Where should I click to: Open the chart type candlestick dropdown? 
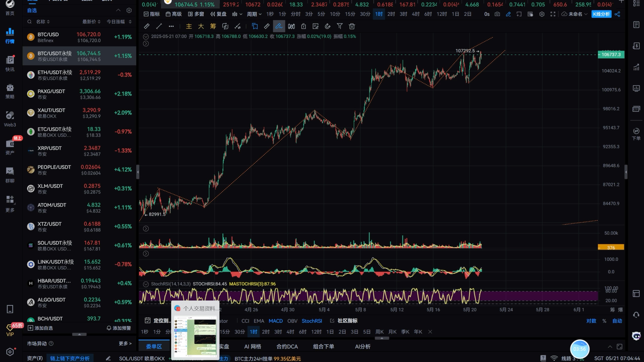click(x=237, y=14)
